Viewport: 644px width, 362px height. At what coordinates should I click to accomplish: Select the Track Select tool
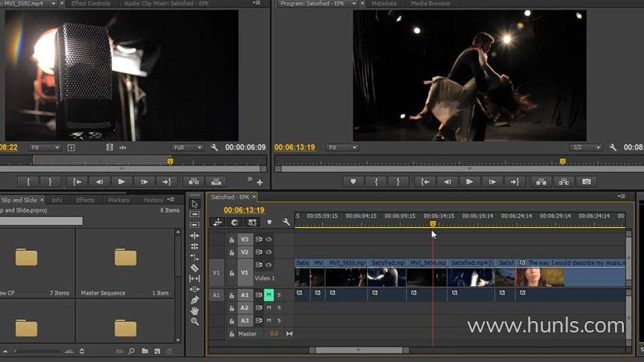tap(195, 215)
